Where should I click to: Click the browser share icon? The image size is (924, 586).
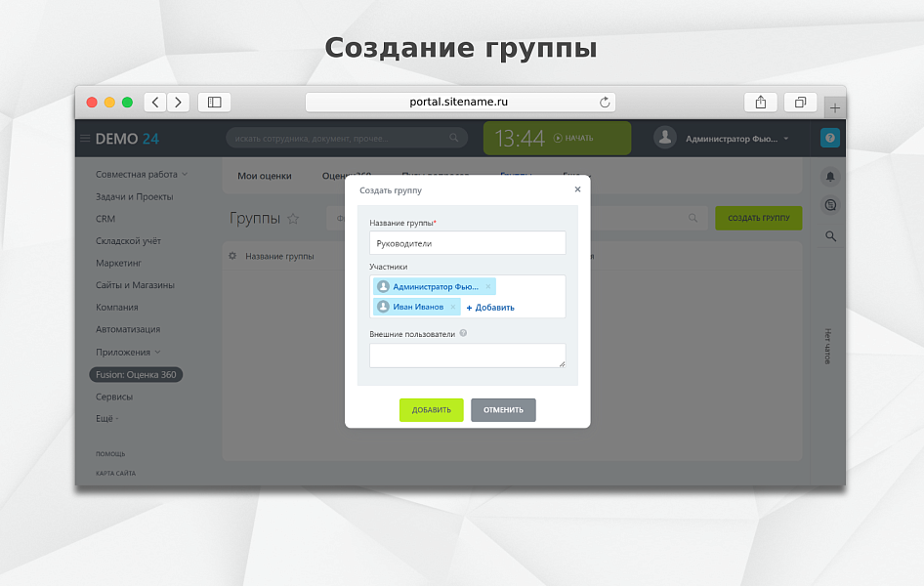click(761, 102)
